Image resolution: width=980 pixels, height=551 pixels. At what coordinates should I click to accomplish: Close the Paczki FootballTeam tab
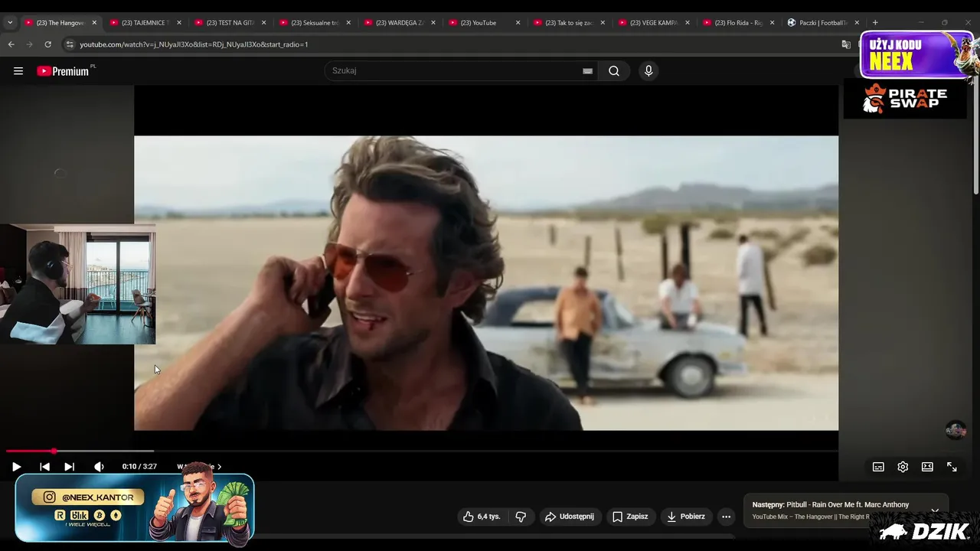856,23
